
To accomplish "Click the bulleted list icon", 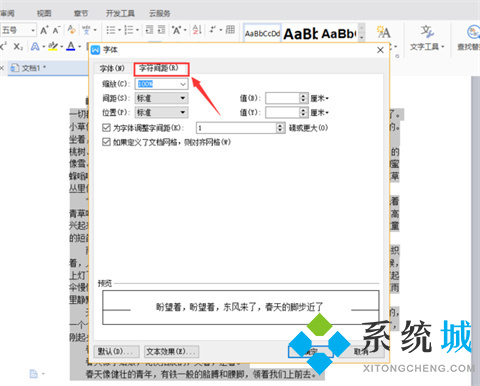I will coord(110,30).
